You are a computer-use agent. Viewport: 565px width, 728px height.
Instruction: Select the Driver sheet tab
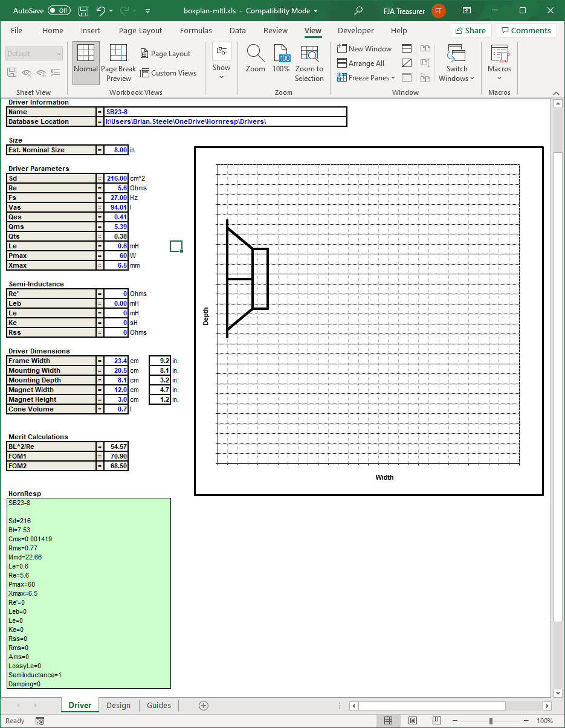pos(80,705)
